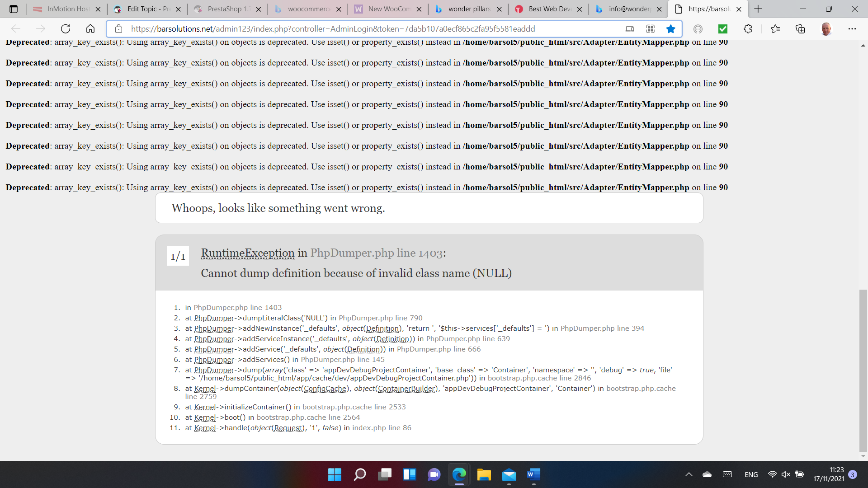This screenshot has height=488, width=868.
Task: Click Request object abbreviation in trace
Action: point(288,428)
